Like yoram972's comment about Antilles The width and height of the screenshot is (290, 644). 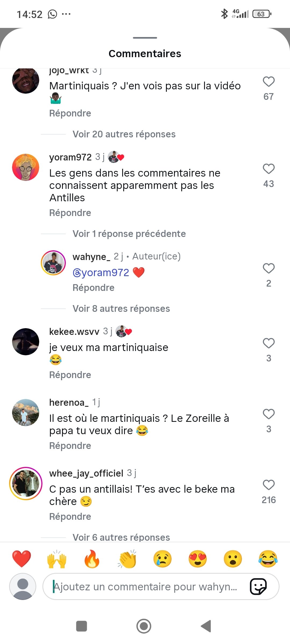tap(269, 169)
